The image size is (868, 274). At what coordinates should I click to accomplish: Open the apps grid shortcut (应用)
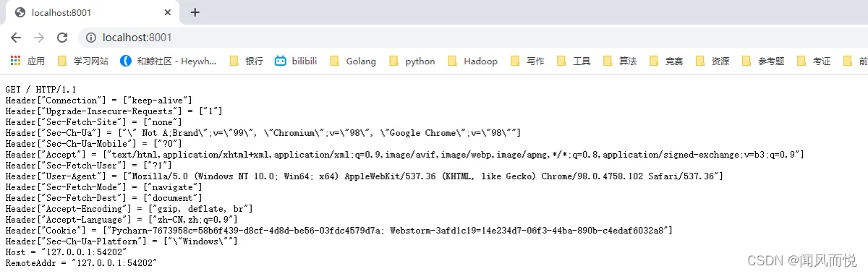click(27, 61)
